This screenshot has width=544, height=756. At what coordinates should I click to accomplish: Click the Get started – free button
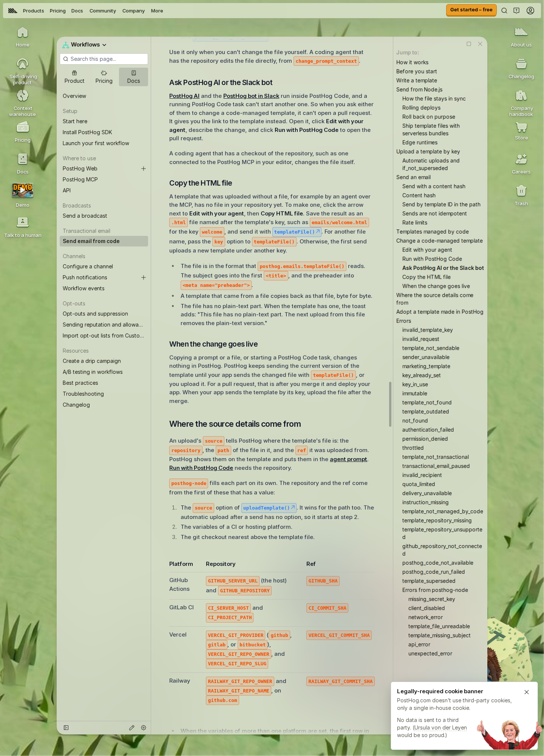click(x=471, y=10)
